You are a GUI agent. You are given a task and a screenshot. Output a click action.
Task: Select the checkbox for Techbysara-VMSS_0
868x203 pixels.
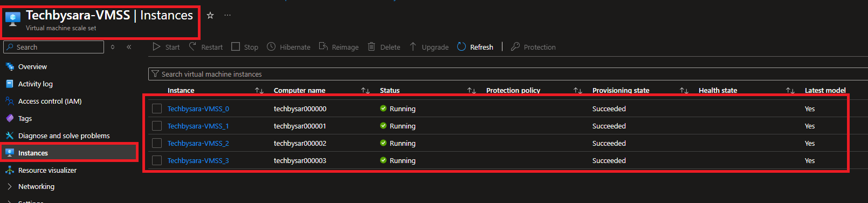(x=157, y=109)
